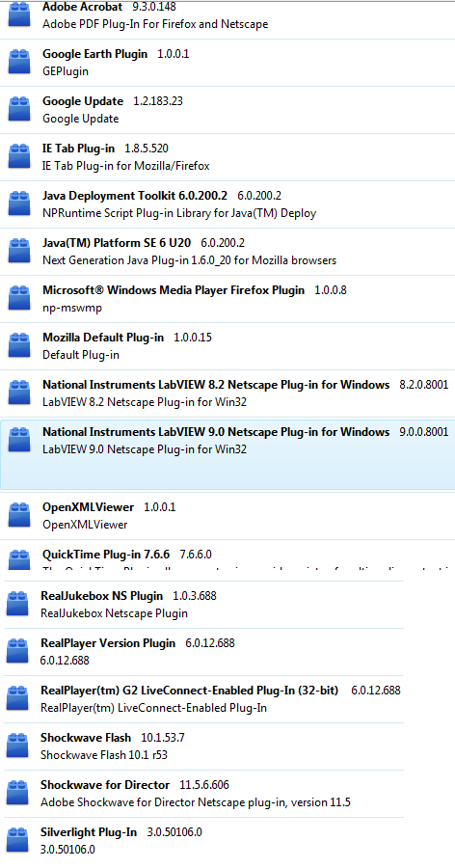Click the 'GEPlugin' description text
The width and height of the screenshot is (455, 868).
pos(66,71)
